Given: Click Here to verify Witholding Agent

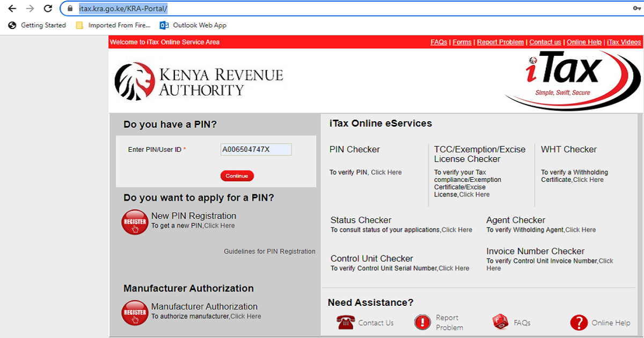Looking at the screenshot, I should (x=581, y=230).
